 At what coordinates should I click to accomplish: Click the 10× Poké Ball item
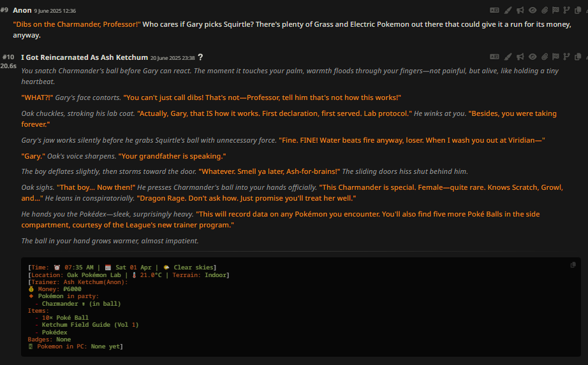click(62, 318)
